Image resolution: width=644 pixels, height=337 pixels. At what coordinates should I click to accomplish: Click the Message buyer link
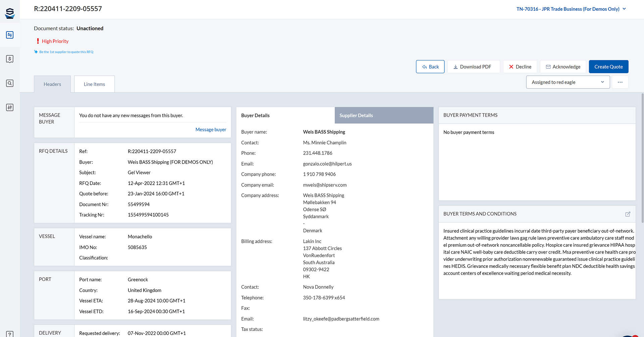[x=211, y=129]
